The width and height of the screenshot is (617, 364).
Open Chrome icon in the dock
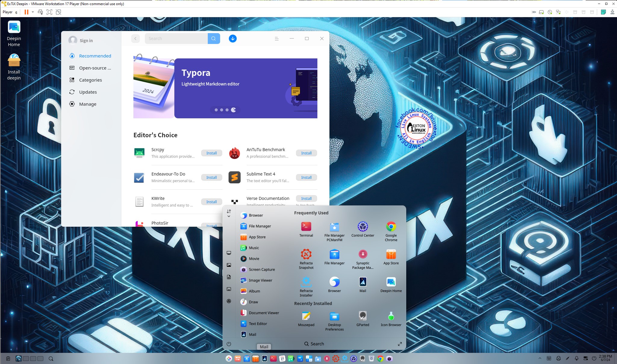click(380, 359)
